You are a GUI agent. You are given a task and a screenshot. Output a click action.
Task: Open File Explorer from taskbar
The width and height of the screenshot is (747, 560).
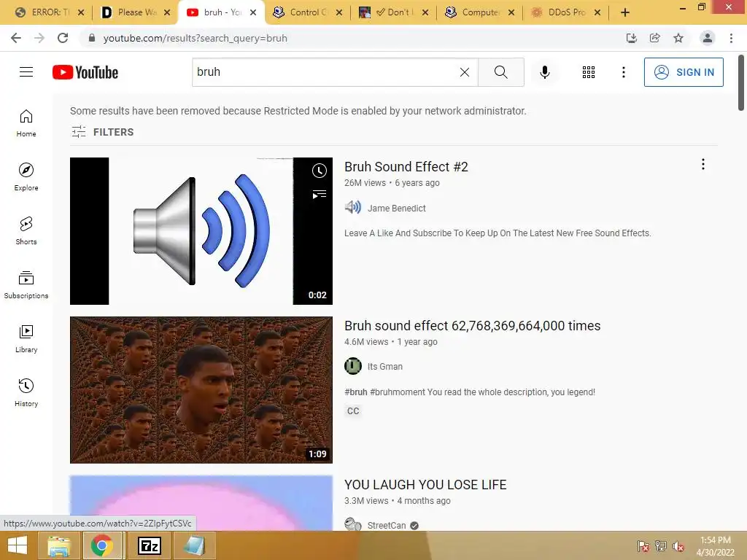pos(58,545)
